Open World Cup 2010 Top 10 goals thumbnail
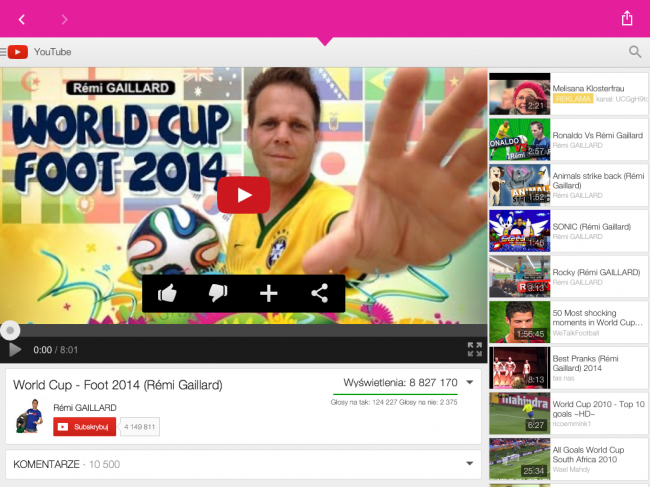The image size is (650, 487). pos(520,413)
